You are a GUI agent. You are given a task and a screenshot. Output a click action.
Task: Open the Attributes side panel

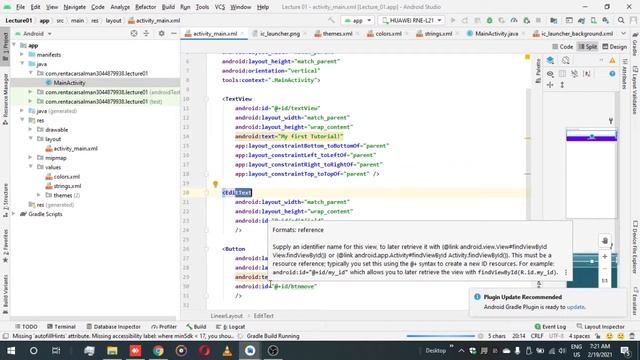click(x=624, y=74)
